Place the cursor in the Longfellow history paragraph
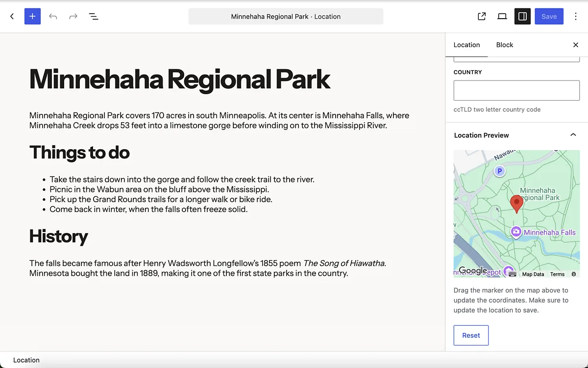Viewport: 588px width, 368px height. pyautogui.click(x=208, y=268)
